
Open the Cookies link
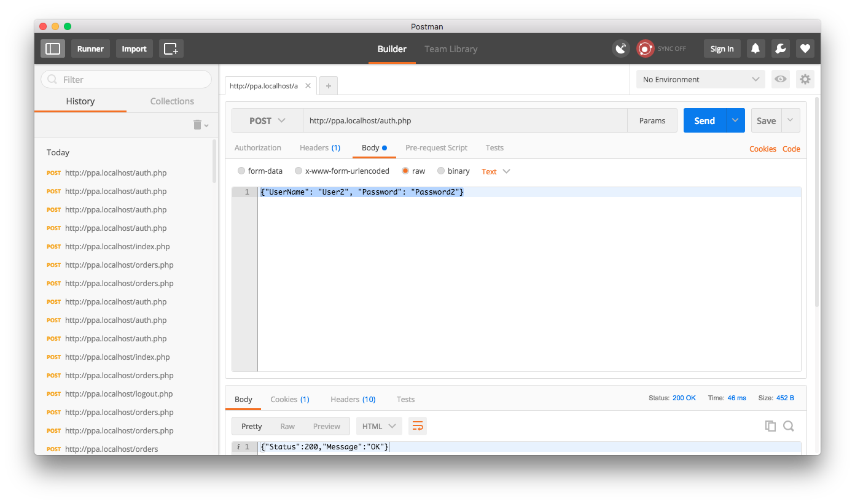763,149
